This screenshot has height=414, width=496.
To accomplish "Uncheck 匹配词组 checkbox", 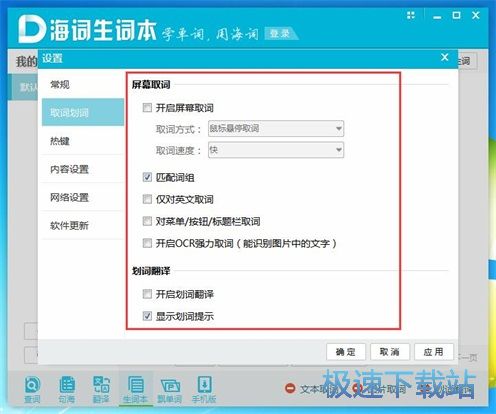I will point(147,177).
